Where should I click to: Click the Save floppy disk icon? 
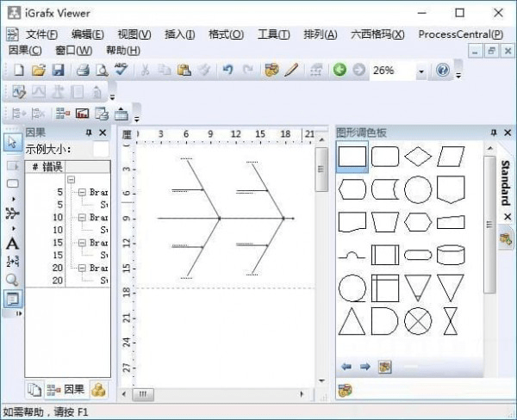(59, 71)
